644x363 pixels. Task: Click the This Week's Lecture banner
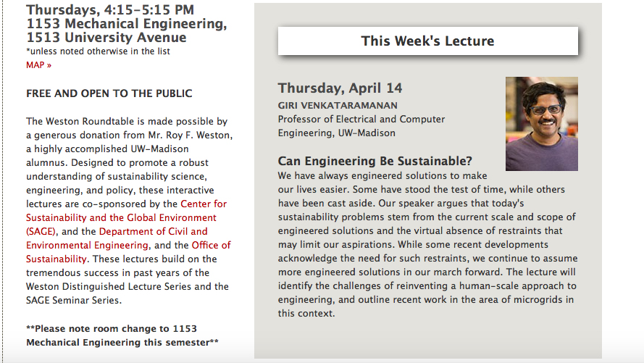pyautogui.click(x=427, y=41)
